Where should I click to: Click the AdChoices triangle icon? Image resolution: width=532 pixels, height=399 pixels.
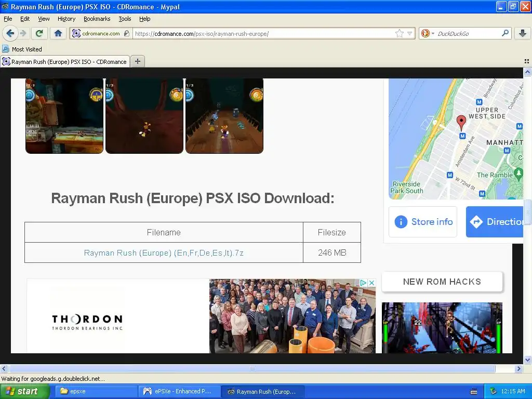[x=363, y=283]
